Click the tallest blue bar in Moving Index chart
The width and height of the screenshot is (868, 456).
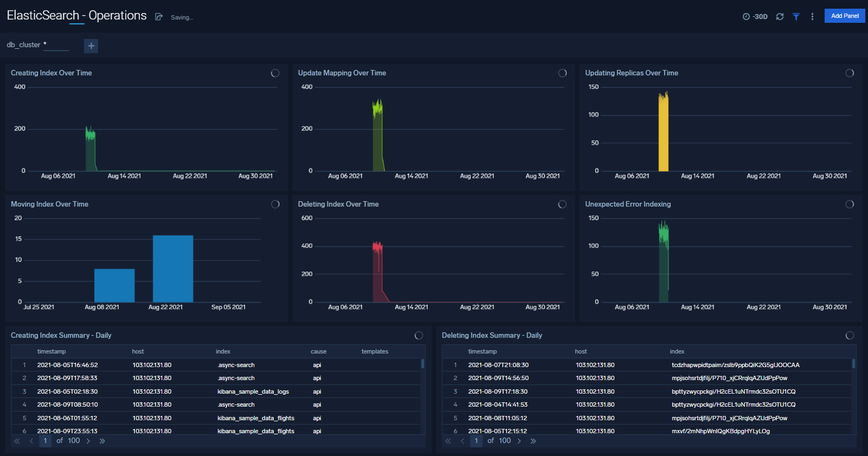[173, 268]
